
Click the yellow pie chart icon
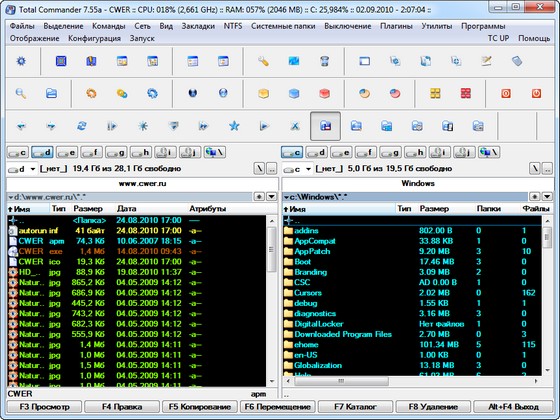[364, 94]
